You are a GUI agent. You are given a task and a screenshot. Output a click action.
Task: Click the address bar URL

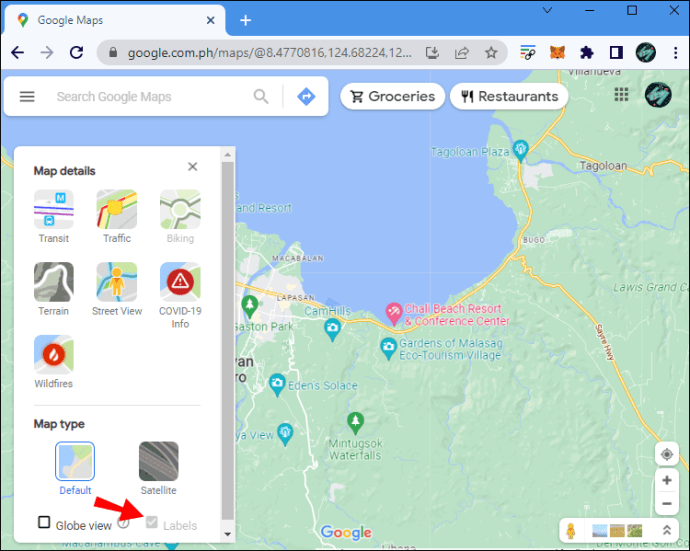point(269,53)
